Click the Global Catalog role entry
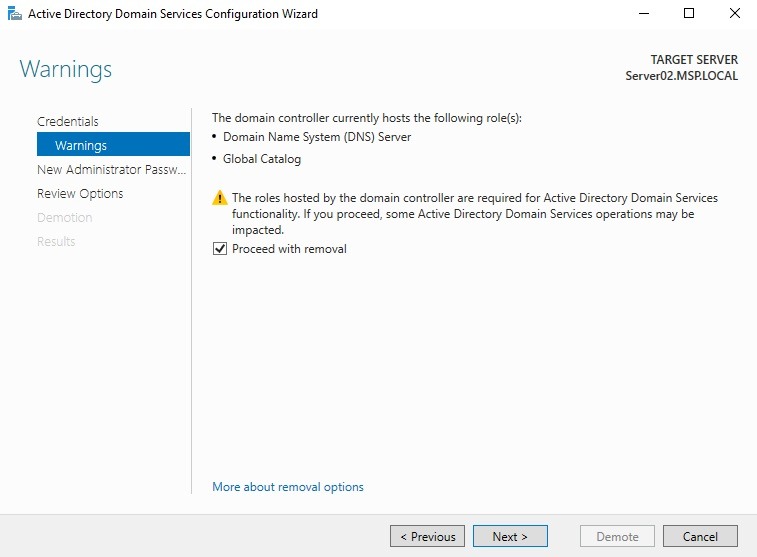Viewport: 757px width, 557px height. click(x=262, y=159)
